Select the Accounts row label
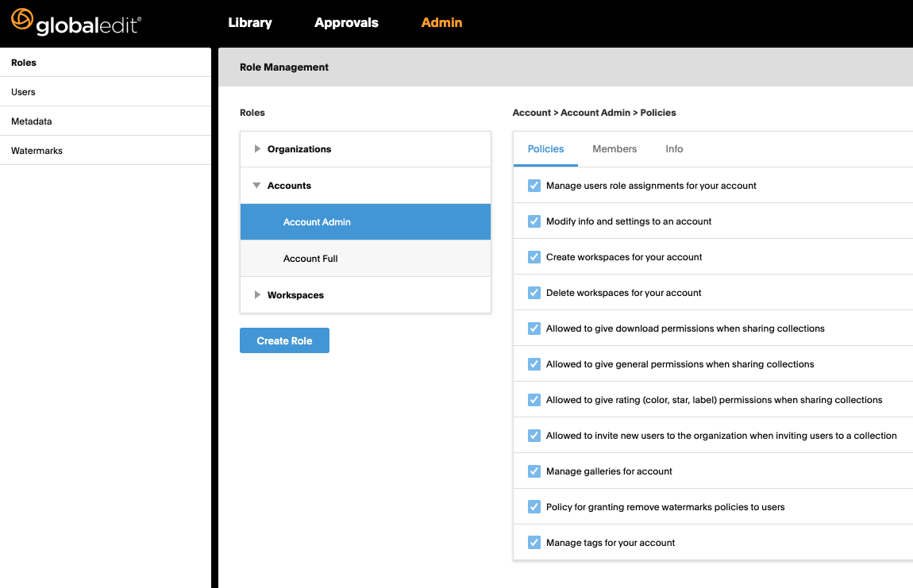The image size is (913, 588). click(289, 186)
